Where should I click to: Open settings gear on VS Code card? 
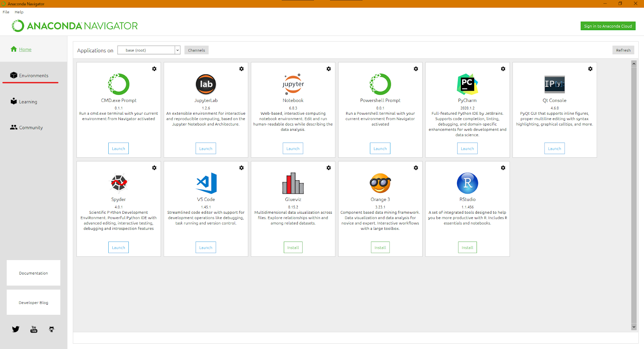coord(242,168)
